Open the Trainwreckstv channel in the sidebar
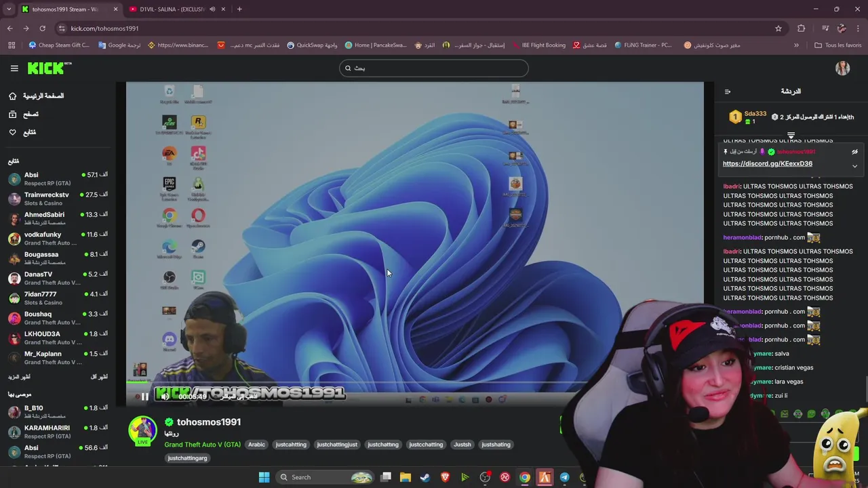This screenshot has height=488, width=868. click(x=58, y=199)
